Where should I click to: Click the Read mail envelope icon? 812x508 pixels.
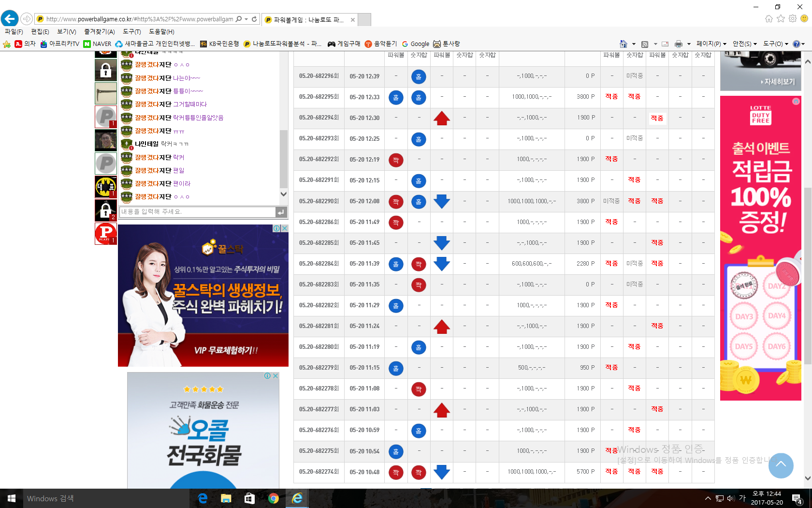click(665, 44)
